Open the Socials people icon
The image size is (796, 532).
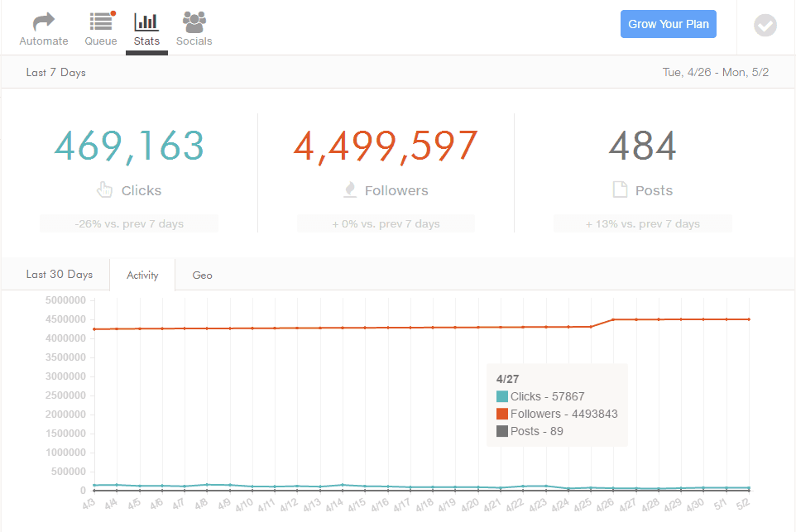point(194,22)
